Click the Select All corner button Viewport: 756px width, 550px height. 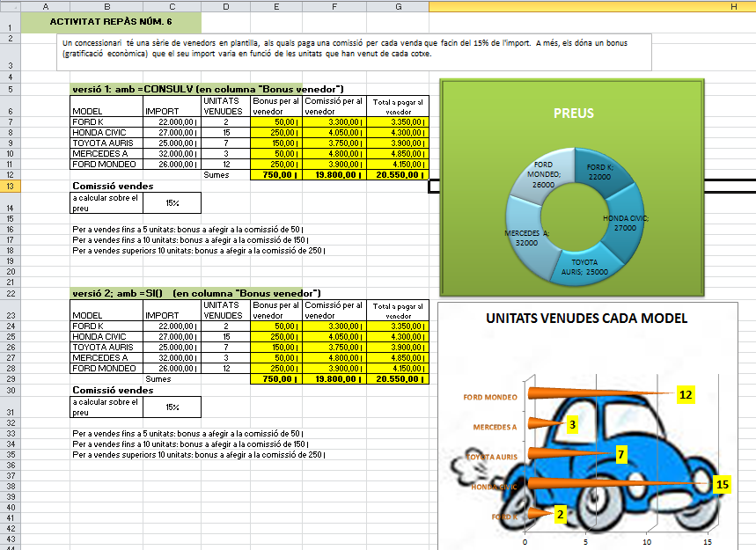coord(10,6)
